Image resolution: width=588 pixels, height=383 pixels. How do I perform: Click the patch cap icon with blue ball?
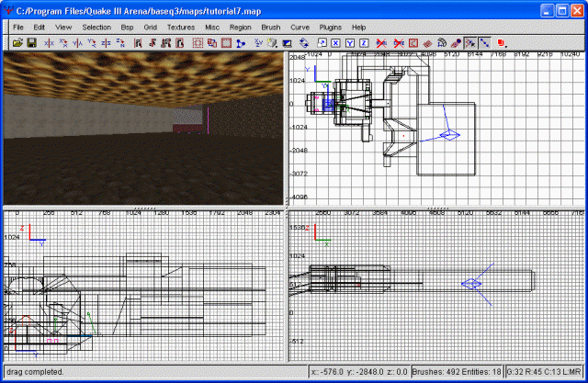pyautogui.click(x=456, y=43)
